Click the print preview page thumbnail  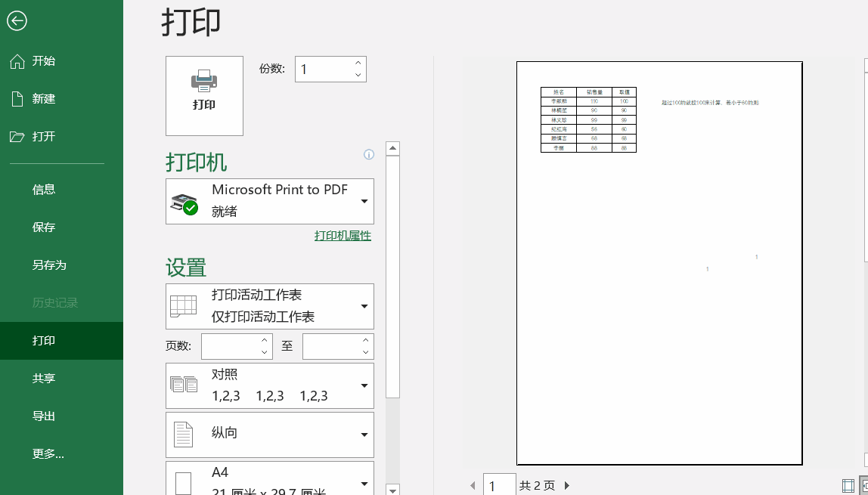point(659,263)
